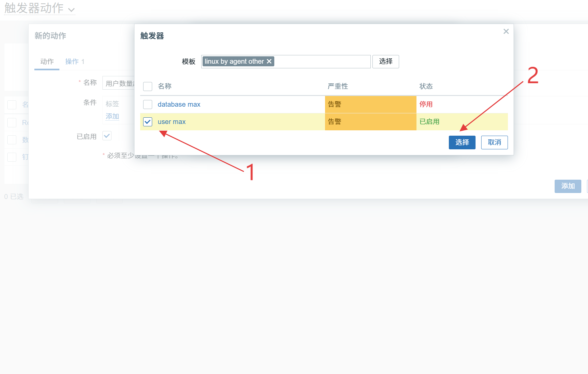Sort by the 严重性 column header
The width and height of the screenshot is (588, 374).
pyautogui.click(x=338, y=86)
